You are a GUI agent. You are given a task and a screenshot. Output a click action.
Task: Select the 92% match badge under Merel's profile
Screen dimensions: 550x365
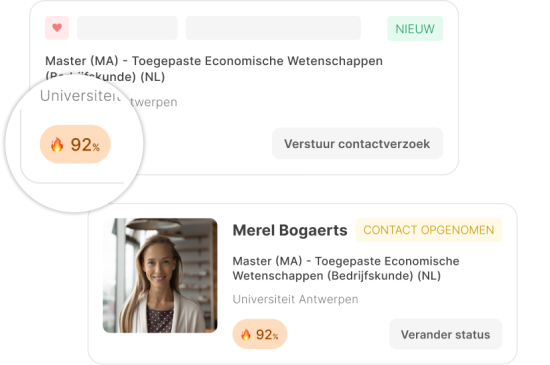(x=260, y=334)
